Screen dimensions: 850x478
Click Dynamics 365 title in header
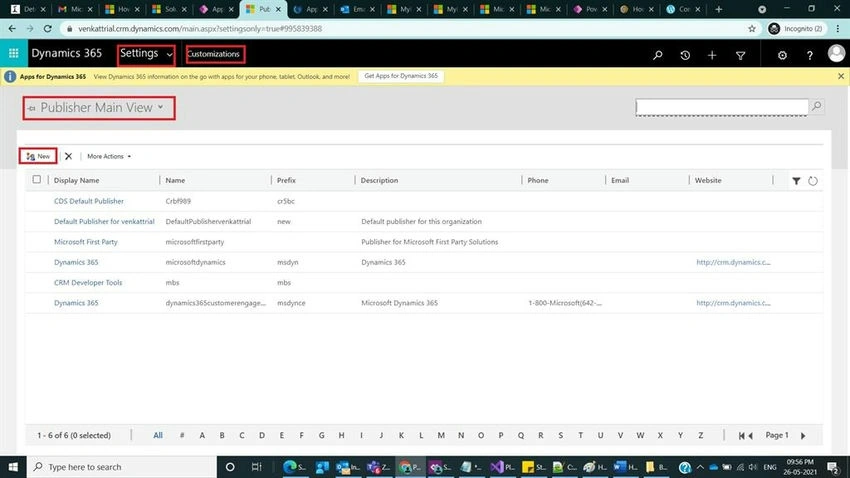[67, 53]
